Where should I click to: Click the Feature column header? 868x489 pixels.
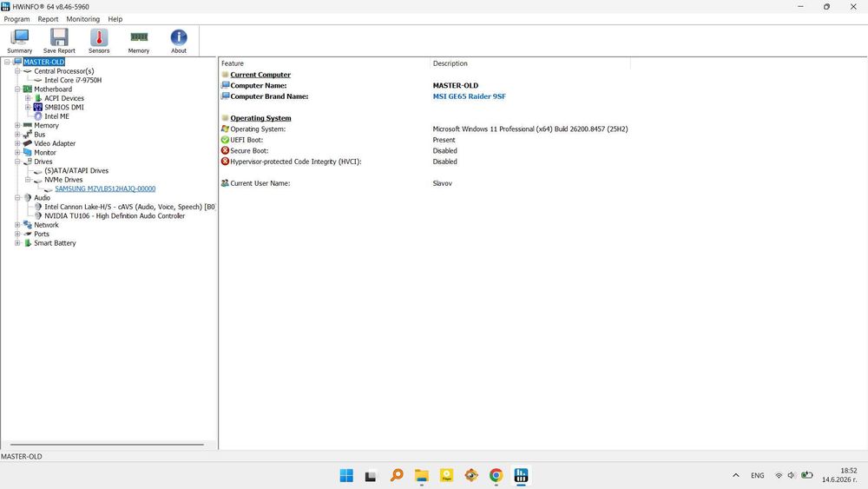tap(325, 63)
